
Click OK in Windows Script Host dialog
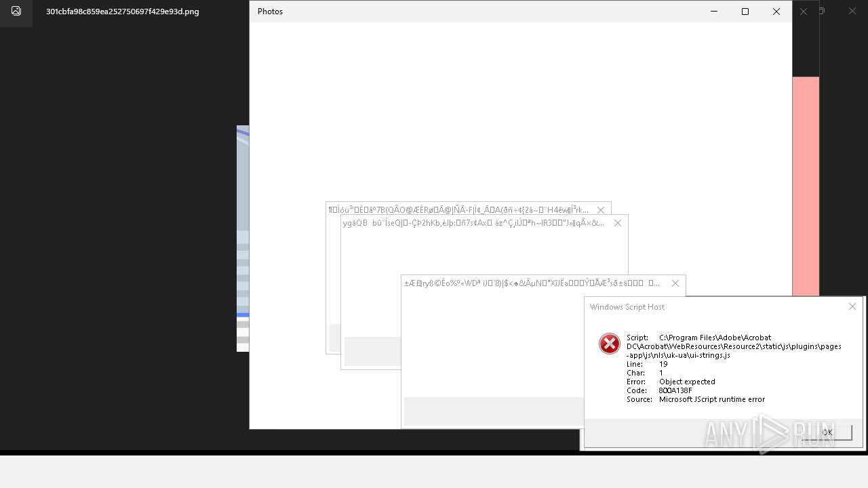[x=827, y=432]
